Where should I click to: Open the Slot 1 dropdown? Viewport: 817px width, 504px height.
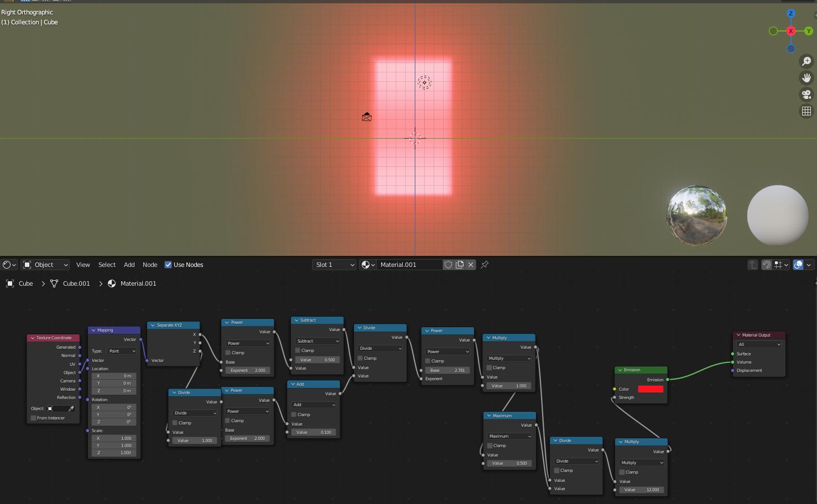tap(334, 265)
